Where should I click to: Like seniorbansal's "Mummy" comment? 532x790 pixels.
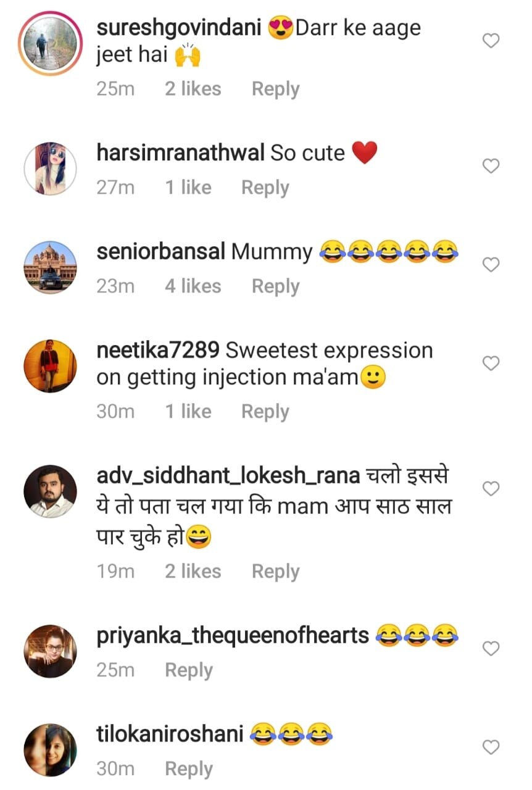[491, 265]
